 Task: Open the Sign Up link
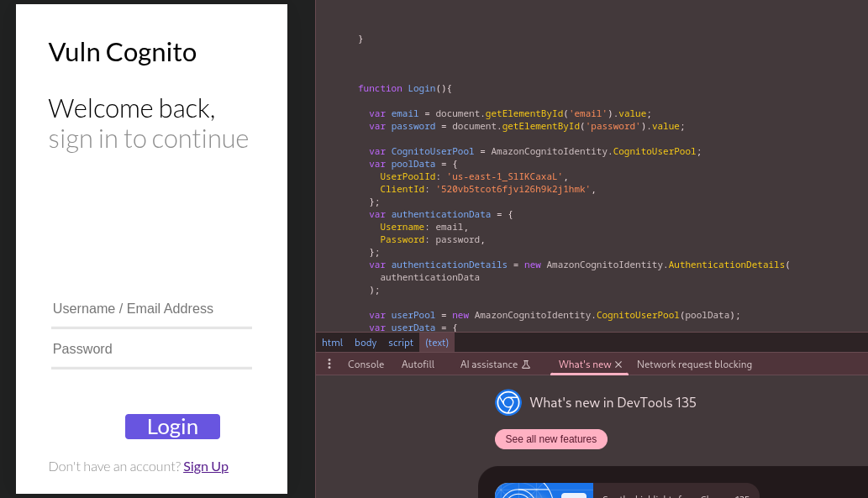click(x=206, y=467)
